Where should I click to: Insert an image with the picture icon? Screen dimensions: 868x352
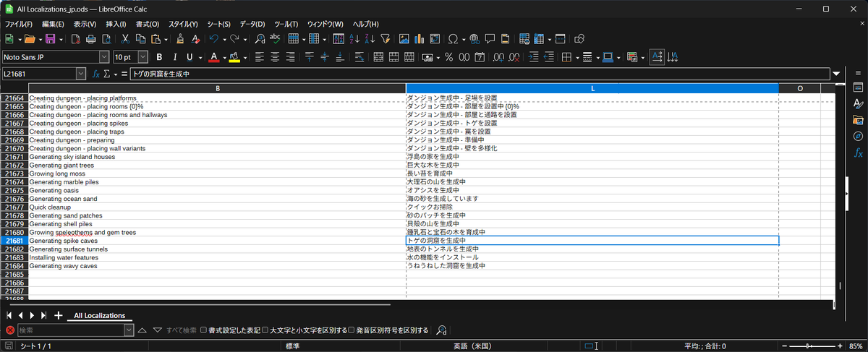click(404, 38)
